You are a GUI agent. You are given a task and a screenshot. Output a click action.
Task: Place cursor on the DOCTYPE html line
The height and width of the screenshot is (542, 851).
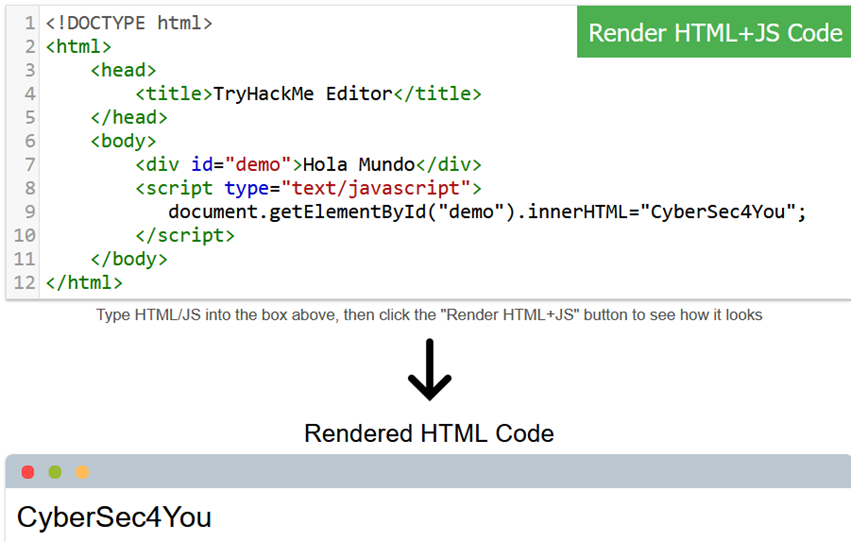tap(128, 22)
